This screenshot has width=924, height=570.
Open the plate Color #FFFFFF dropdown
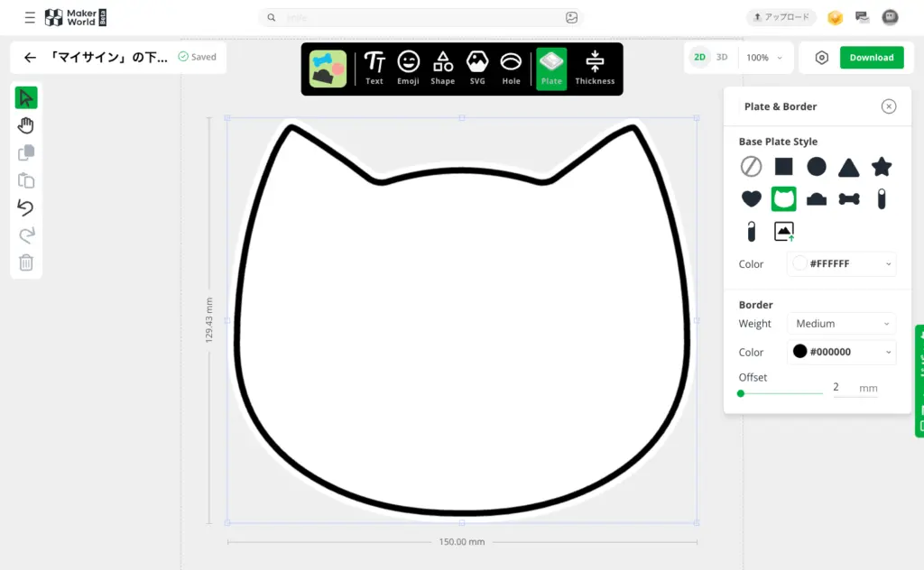pos(842,263)
